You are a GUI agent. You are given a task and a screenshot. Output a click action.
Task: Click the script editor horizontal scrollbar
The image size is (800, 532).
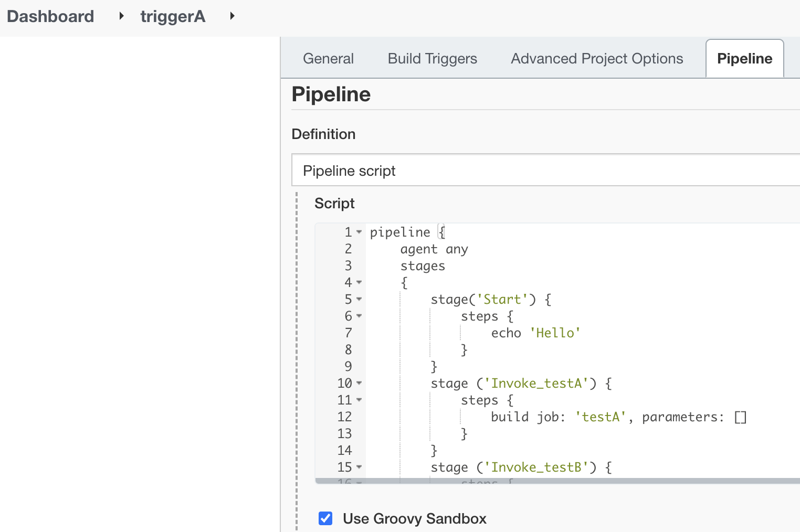556,481
